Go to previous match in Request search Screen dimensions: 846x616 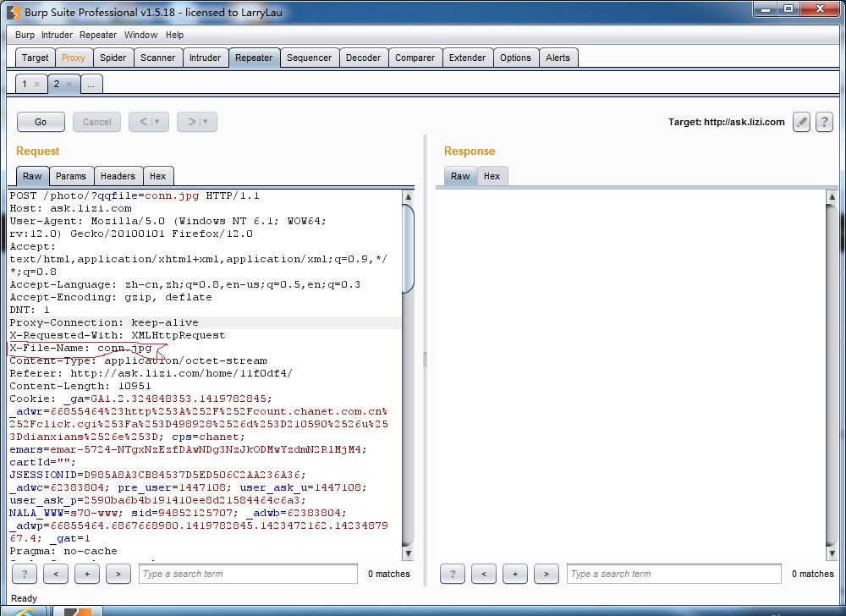coord(56,574)
